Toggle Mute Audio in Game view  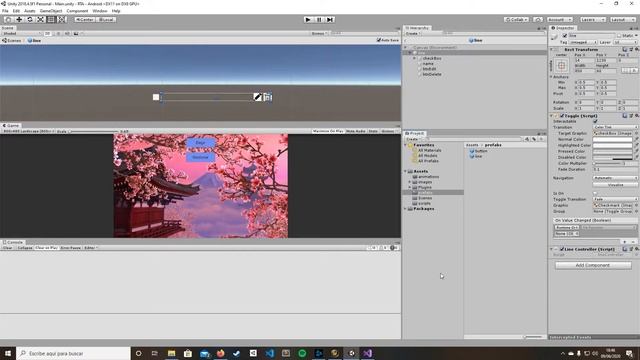(356, 131)
